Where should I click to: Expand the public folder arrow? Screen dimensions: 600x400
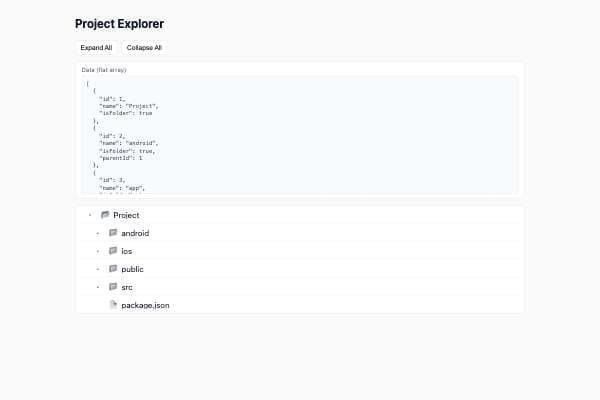[98, 269]
